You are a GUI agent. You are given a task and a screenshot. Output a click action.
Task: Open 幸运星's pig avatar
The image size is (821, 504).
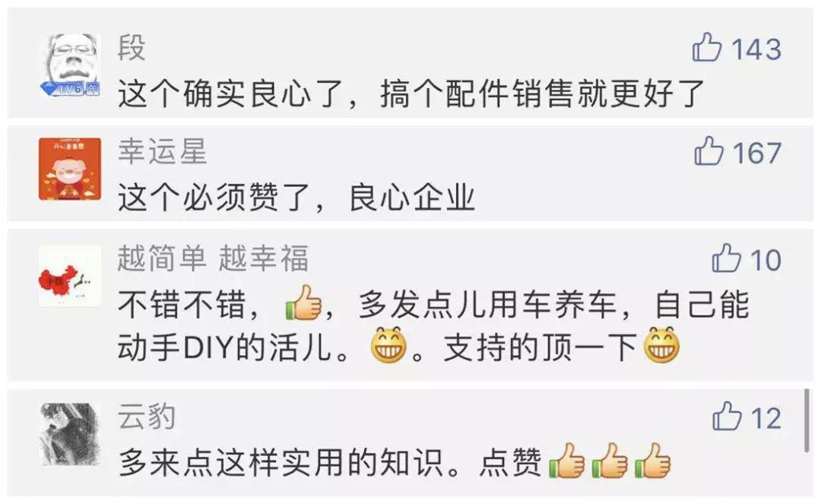[x=70, y=169]
